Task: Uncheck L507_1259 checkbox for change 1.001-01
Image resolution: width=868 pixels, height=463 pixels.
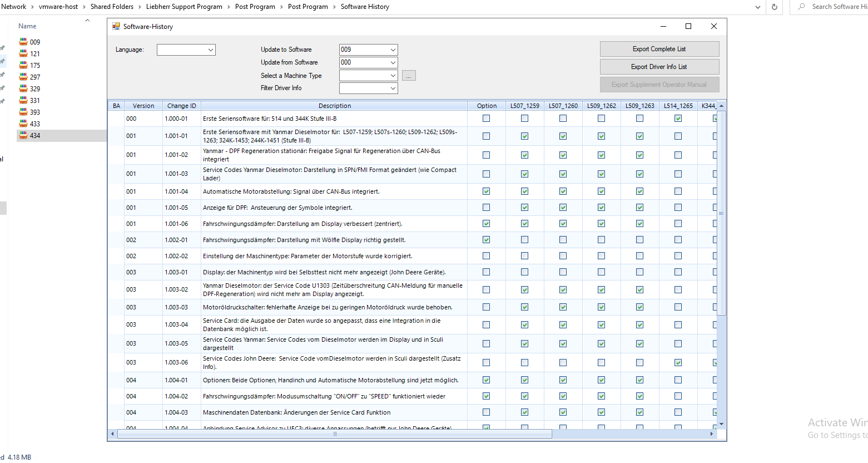Action: pos(524,136)
